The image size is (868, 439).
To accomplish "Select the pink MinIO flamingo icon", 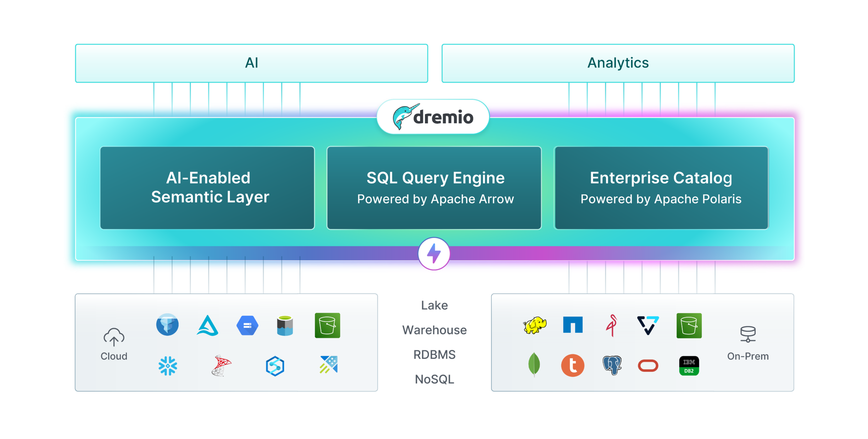I will click(x=612, y=325).
